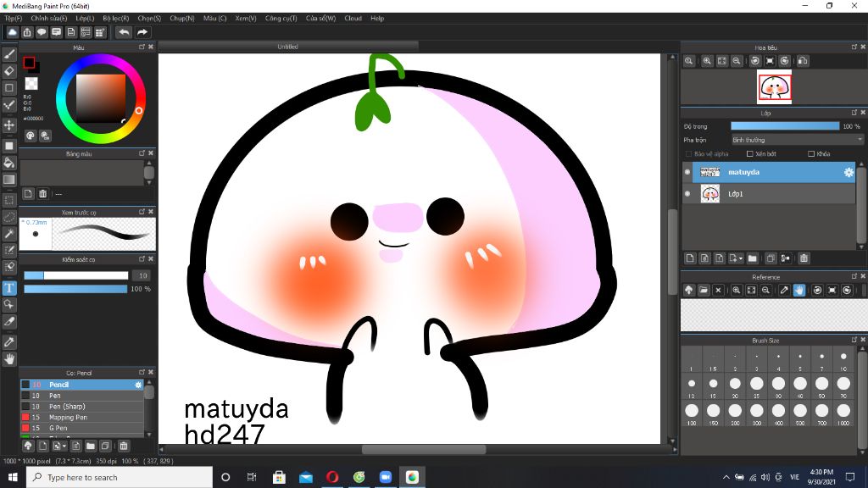Toggle the Khóa lock checkbox
868x488 pixels.
(x=811, y=154)
